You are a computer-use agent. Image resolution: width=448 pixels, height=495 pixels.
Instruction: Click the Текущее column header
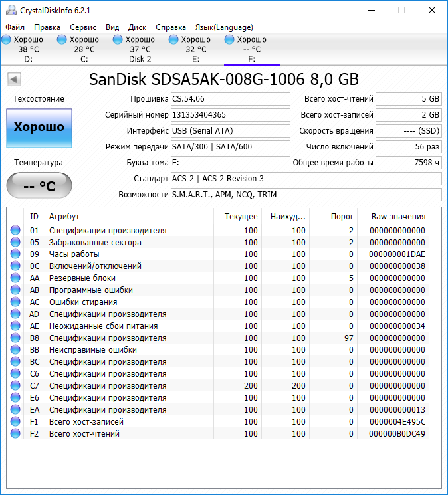click(238, 216)
